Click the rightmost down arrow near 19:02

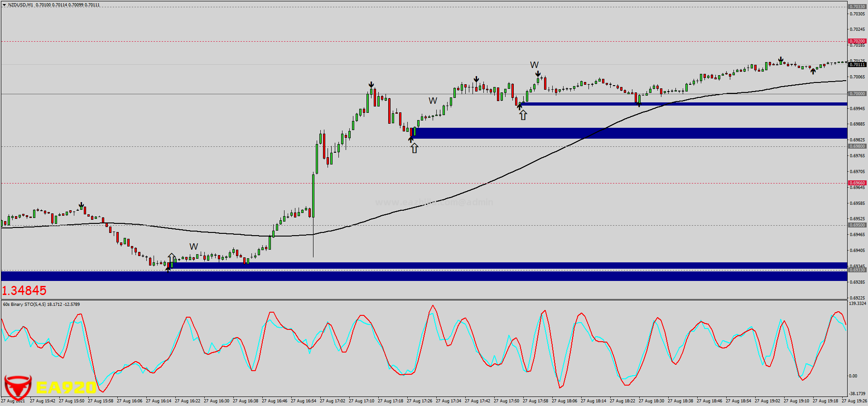[781, 60]
